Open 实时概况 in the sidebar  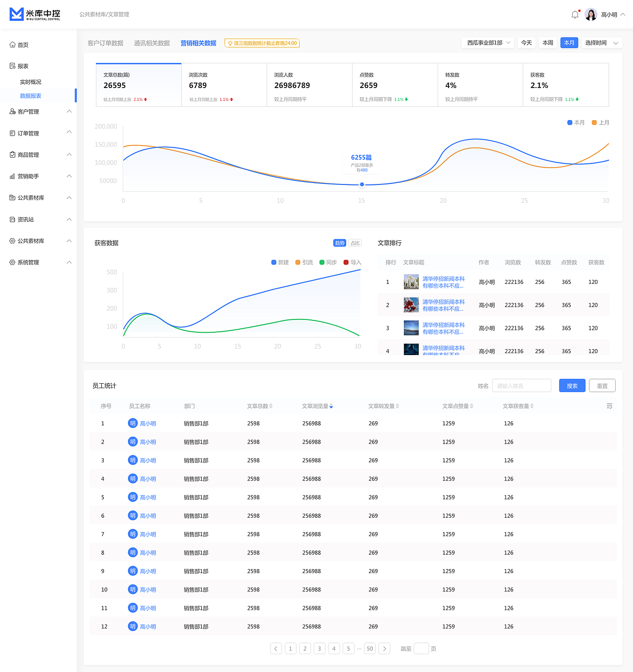click(x=31, y=82)
